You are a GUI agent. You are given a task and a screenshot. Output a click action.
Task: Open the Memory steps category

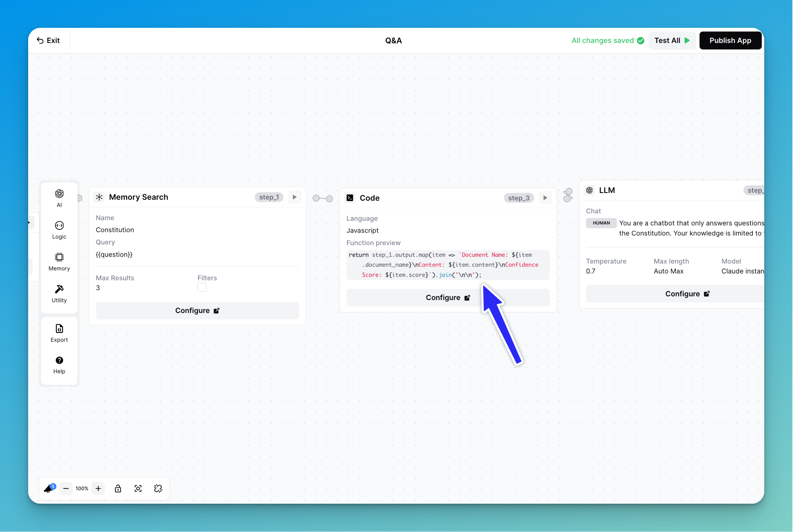(x=59, y=262)
